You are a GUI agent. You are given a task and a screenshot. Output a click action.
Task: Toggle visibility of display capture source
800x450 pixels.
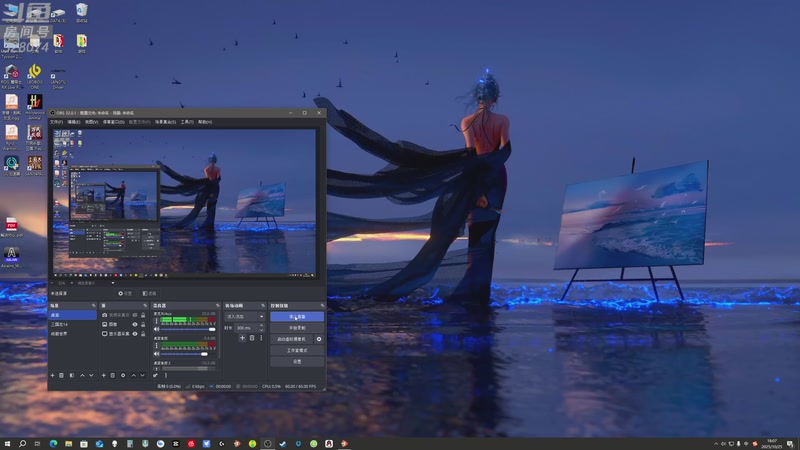135,334
